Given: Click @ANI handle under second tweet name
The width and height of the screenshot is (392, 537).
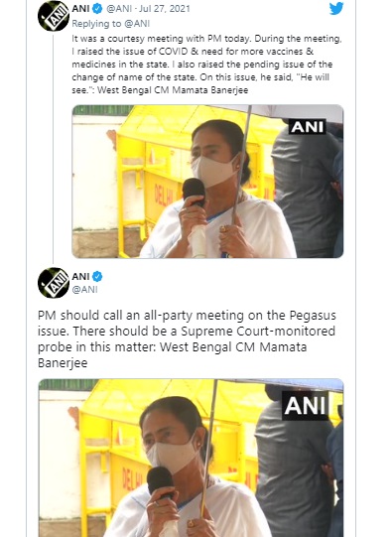Looking at the screenshot, I should click(85, 290).
